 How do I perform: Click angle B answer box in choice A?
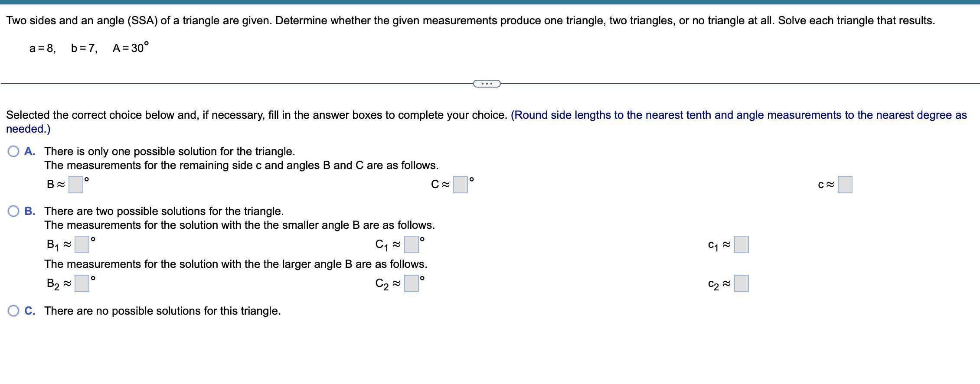click(x=76, y=185)
